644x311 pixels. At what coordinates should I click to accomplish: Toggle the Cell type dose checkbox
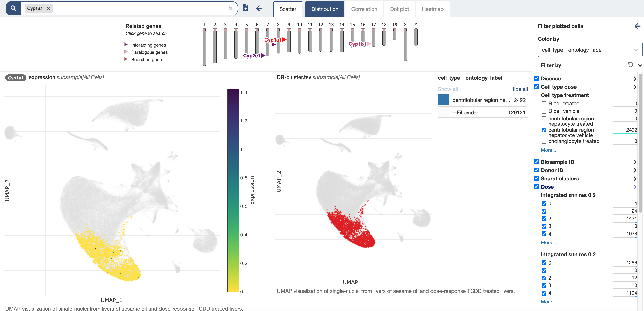pos(536,87)
